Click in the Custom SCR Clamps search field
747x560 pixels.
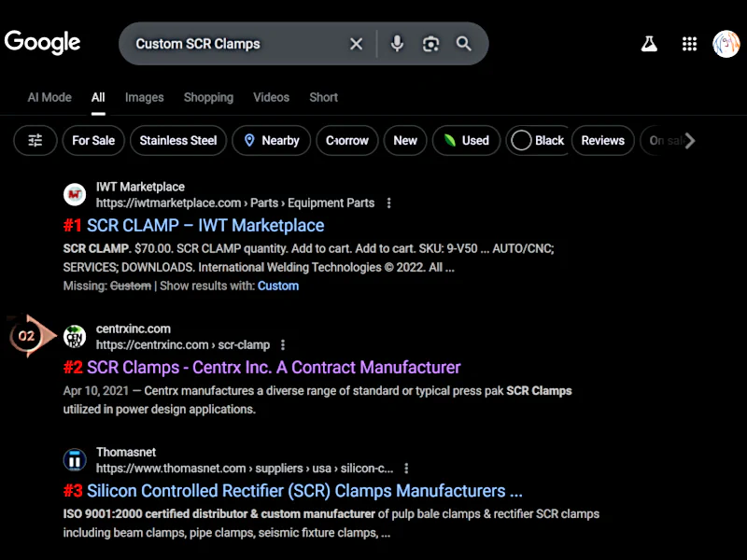tap(233, 44)
